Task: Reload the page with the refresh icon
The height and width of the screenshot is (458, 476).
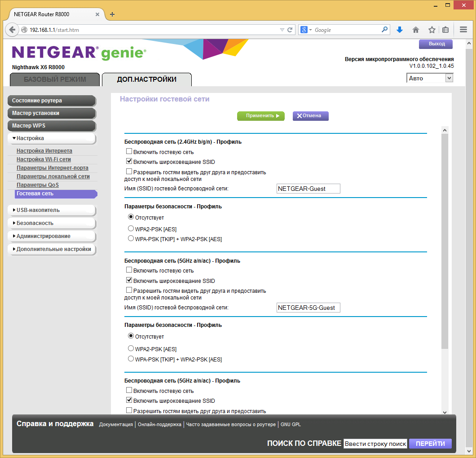Action: coord(290,30)
